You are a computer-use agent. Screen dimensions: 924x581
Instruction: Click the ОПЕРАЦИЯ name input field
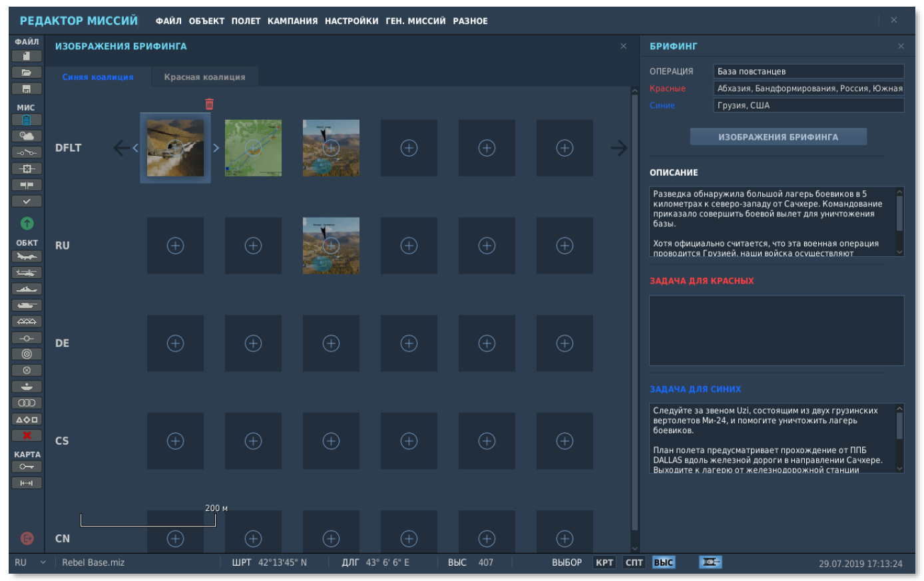coord(808,71)
